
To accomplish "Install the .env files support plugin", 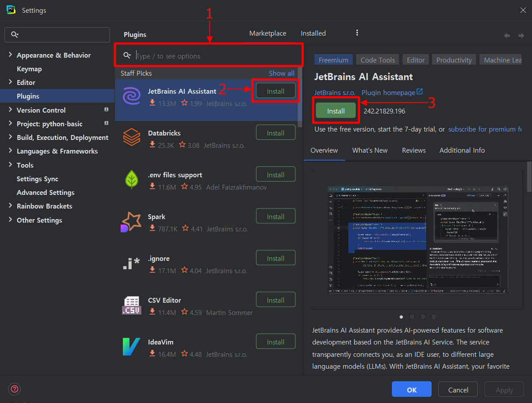I will [276, 175].
